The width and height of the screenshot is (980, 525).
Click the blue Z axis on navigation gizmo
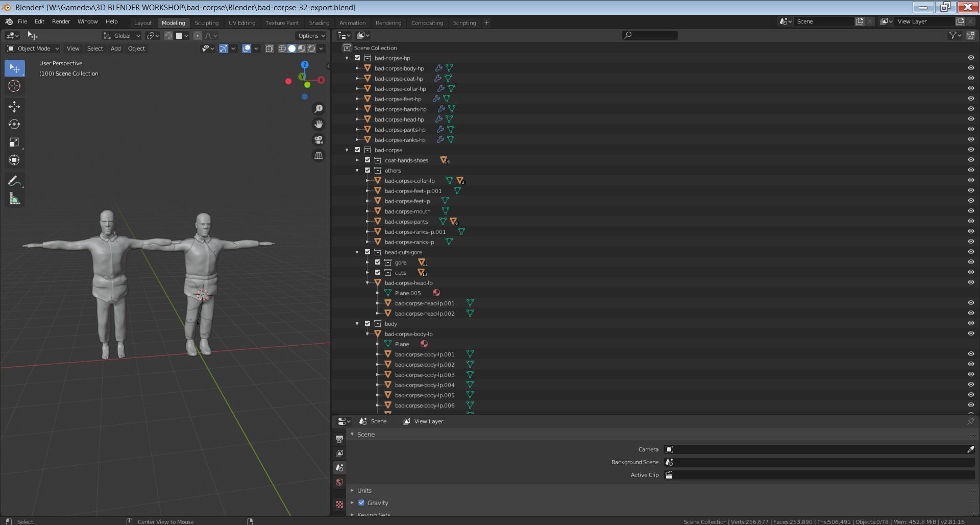305,65
